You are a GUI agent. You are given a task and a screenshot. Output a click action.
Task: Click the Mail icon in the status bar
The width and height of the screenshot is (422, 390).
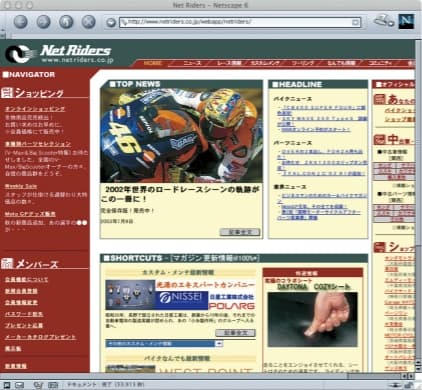[20, 385]
